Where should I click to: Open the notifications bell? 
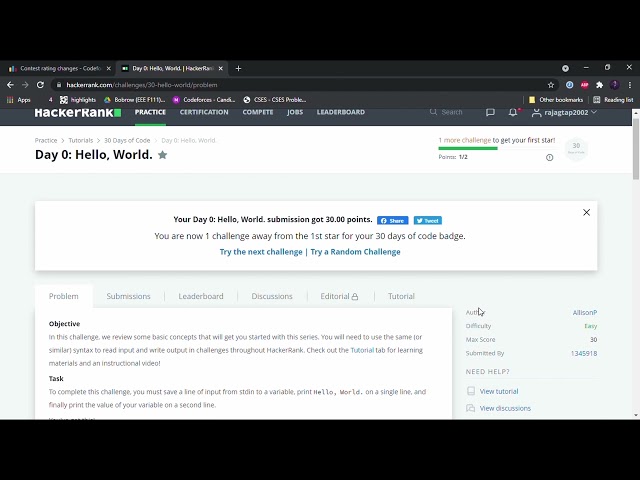(513, 112)
